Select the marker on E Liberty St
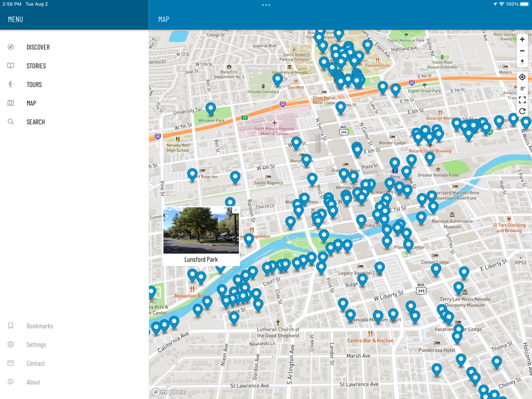The image size is (532, 399). pos(464,273)
